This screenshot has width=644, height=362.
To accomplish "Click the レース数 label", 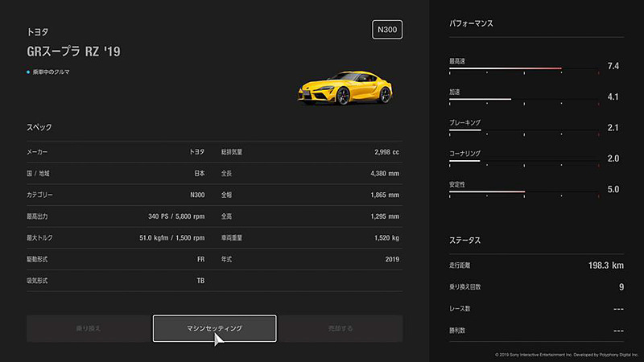I will click(460, 309).
